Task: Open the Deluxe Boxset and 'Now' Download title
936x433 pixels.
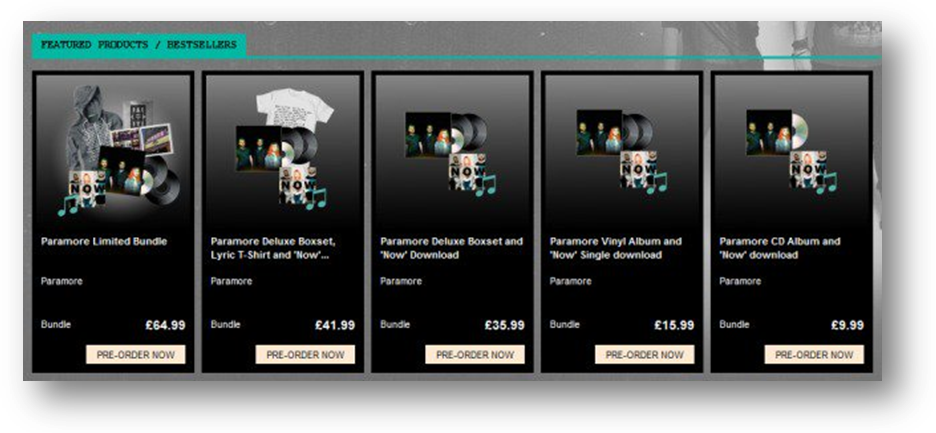Action: (451, 248)
